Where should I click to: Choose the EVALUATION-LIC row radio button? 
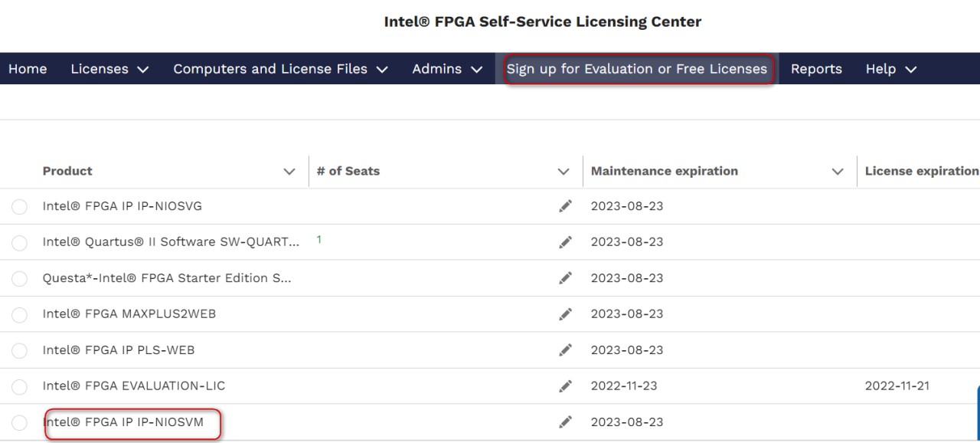point(20,387)
